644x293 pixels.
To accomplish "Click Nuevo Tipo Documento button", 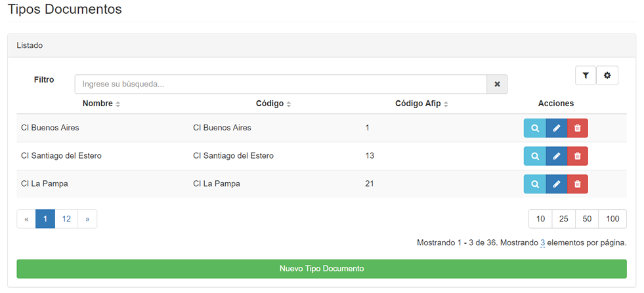I will (x=322, y=269).
